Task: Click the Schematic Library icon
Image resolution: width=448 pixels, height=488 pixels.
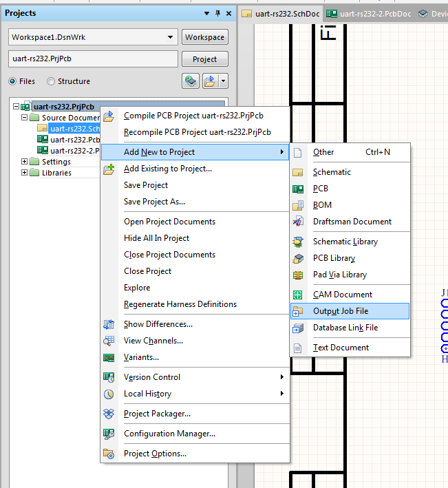Action: coord(298,242)
